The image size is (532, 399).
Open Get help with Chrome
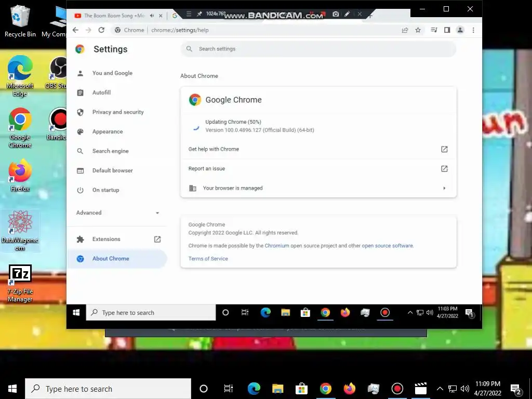(x=318, y=149)
